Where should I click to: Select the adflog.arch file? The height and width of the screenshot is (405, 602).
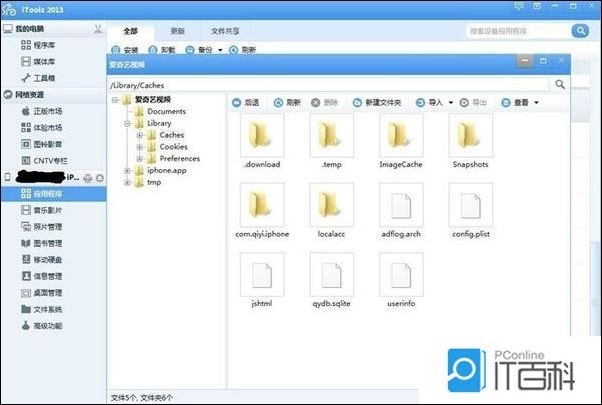[x=401, y=210]
